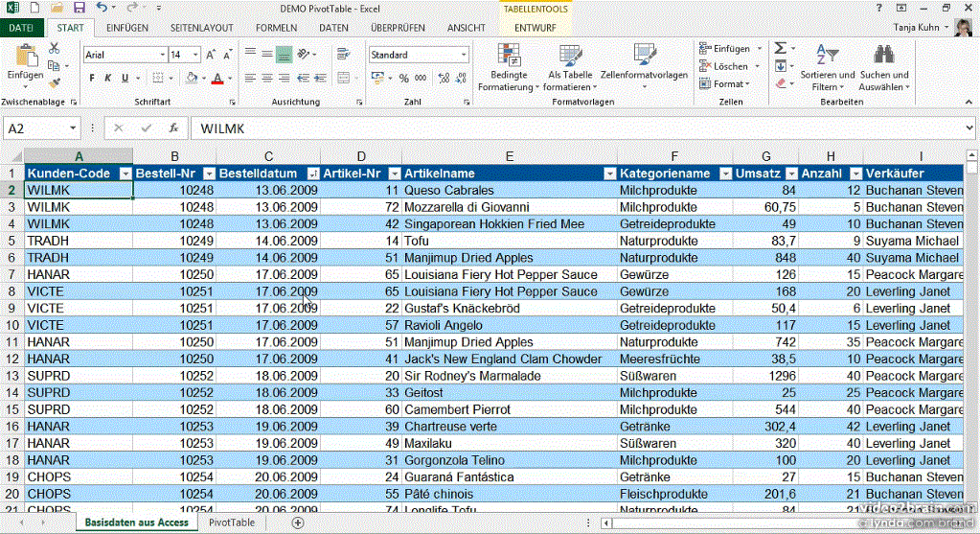The height and width of the screenshot is (534, 980).
Task: Open the Umsatz filter dropdown
Action: pos(791,174)
